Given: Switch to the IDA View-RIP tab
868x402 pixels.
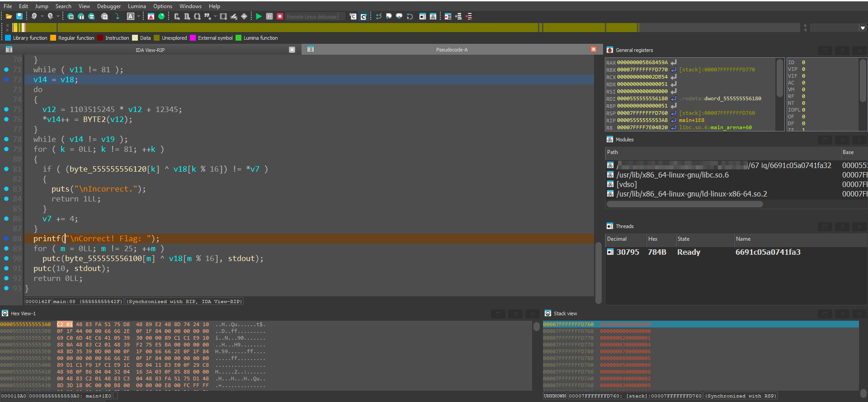Looking at the screenshot, I should [x=150, y=50].
